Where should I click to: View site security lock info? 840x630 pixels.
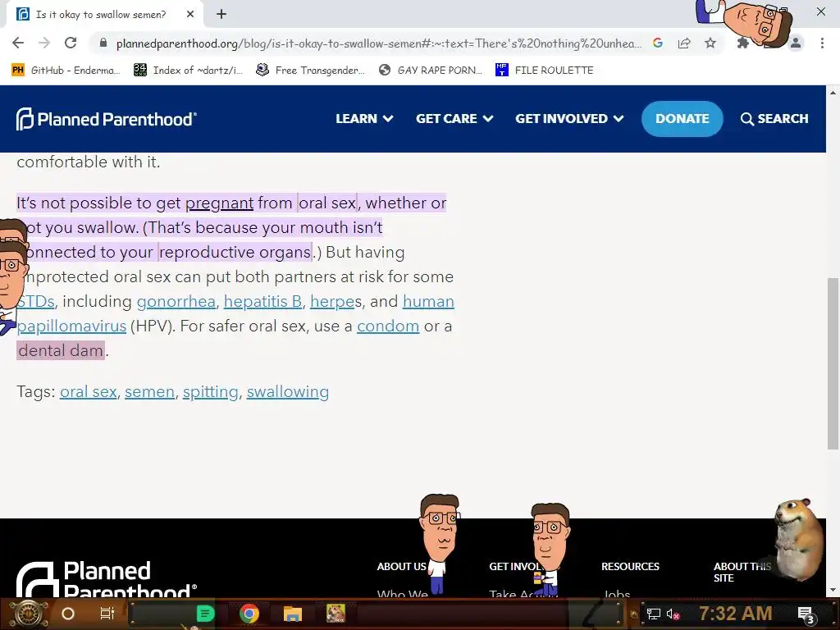pos(103,43)
